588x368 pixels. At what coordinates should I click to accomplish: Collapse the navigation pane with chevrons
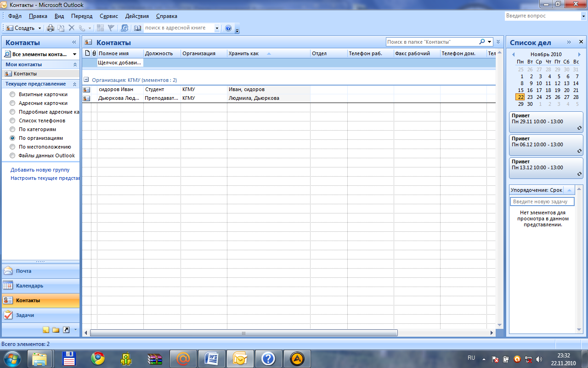pos(74,42)
